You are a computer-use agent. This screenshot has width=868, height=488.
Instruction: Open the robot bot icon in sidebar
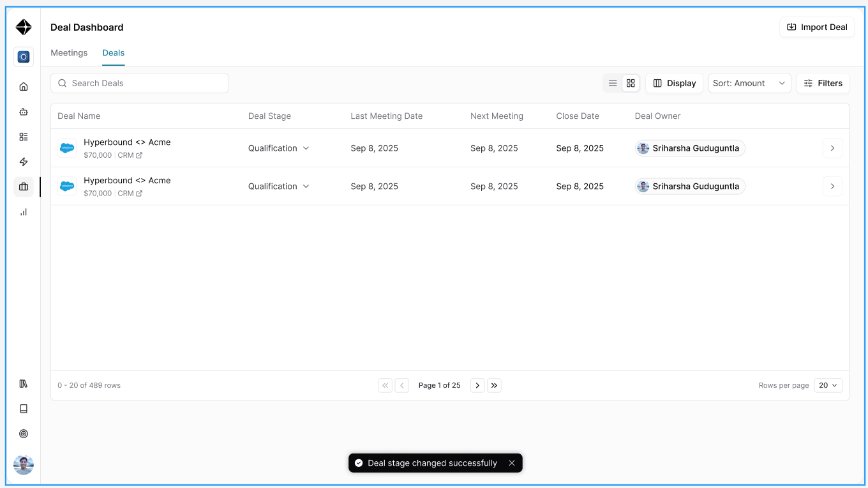coord(24,112)
